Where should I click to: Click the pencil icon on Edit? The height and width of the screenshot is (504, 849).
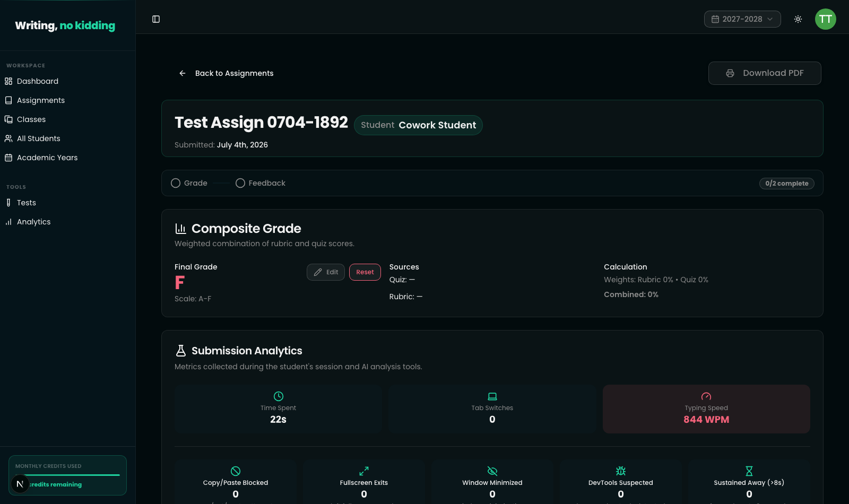pyautogui.click(x=318, y=272)
